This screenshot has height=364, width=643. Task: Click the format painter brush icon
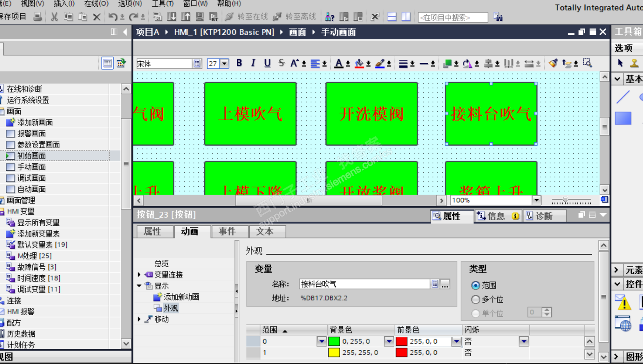click(553, 63)
